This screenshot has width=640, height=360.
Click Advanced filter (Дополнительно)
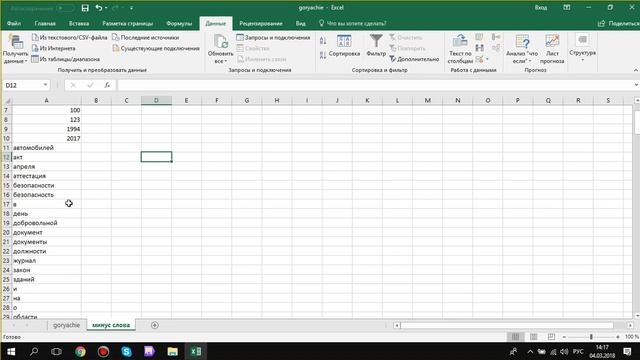pyautogui.click(x=414, y=59)
